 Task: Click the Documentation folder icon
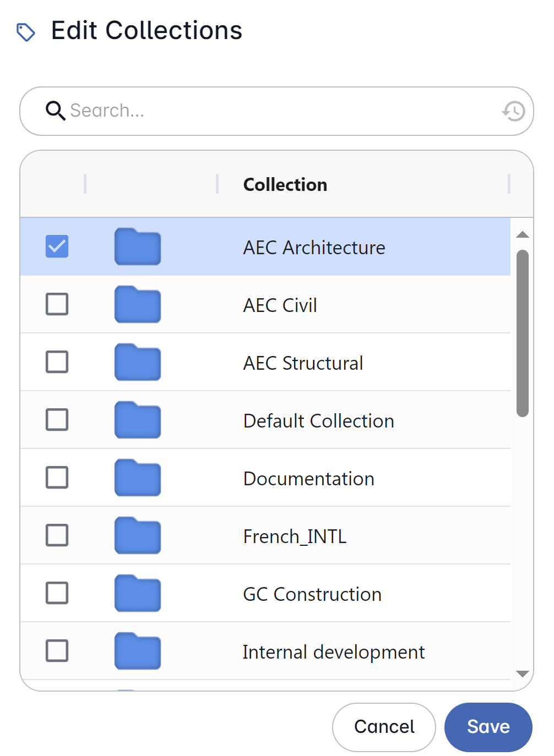point(138,478)
